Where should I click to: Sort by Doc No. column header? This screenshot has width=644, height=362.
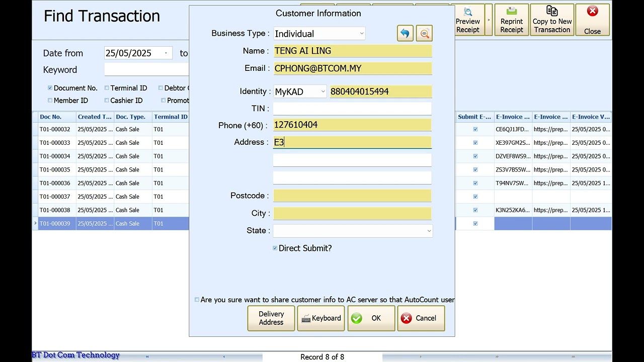point(57,117)
